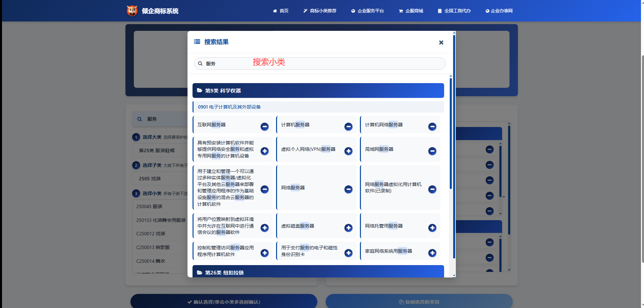The width and height of the screenshot is (644, 308).
Task: Remove 互联网服务器 with its minus icon
Action: (x=264, y=127)
